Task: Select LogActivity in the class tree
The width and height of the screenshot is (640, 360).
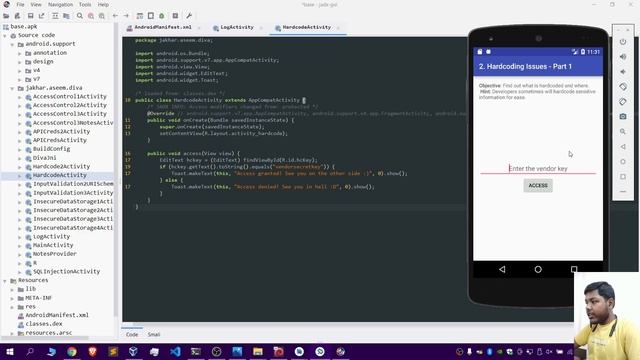Action: (51, 237)
